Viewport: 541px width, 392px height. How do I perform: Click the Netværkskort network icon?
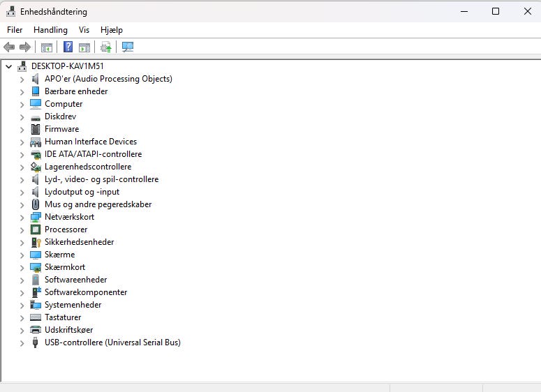click(x=36, y=217)
